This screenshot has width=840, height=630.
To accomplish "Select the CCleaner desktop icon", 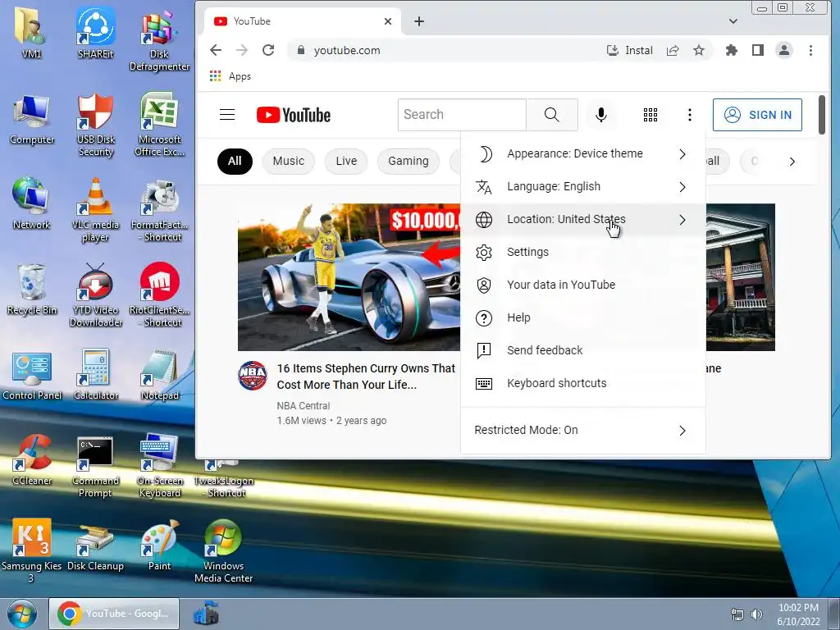I will (32, 459).
